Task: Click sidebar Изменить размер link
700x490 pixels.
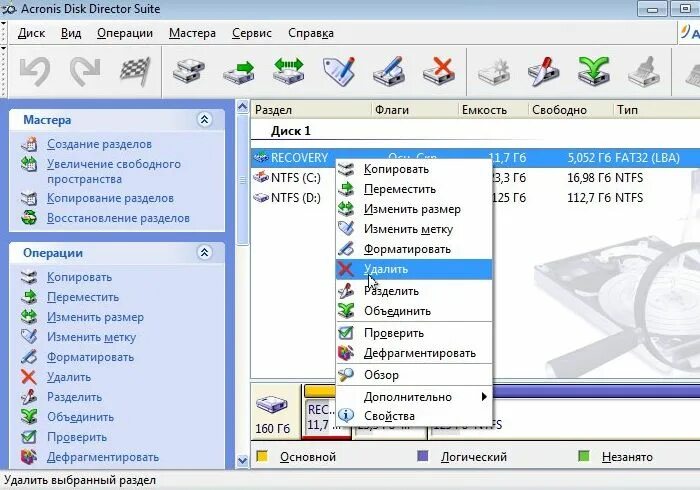Action: click(x=96, y=317)
